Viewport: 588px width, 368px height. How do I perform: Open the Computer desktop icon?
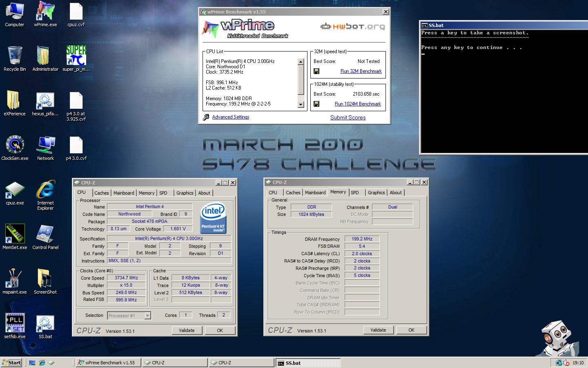[x=14, y=11]
